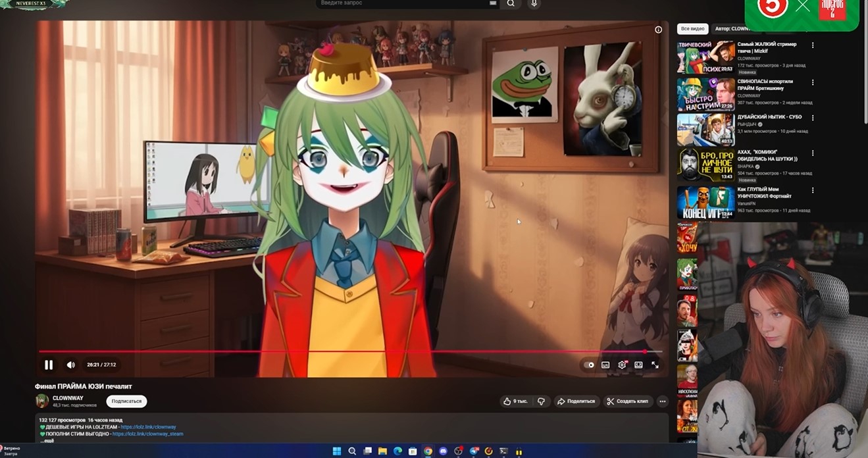Open the weather widget showing Ветрено

(11, 451)
